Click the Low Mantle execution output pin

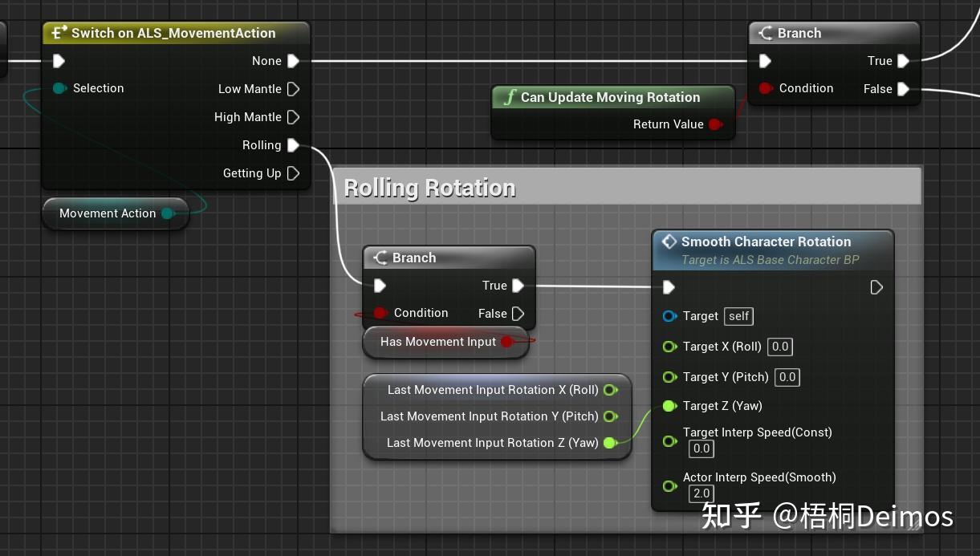(x=292, y=89)
